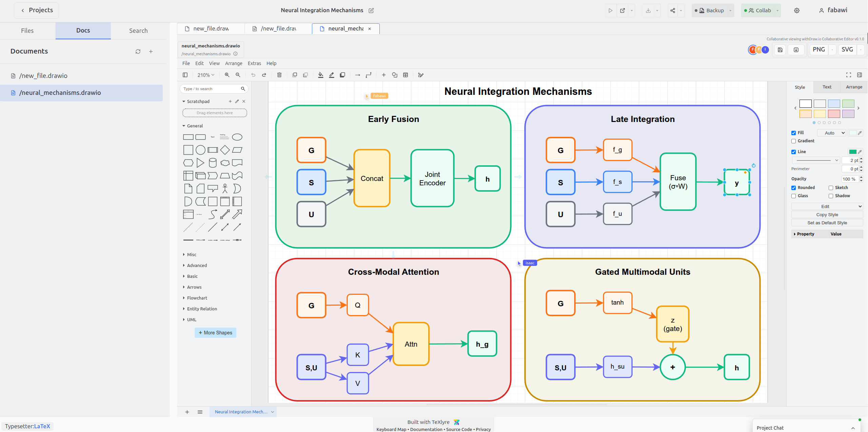Select the ellipse shape in General
Screen dimensions: 868x432
[237, 137]
